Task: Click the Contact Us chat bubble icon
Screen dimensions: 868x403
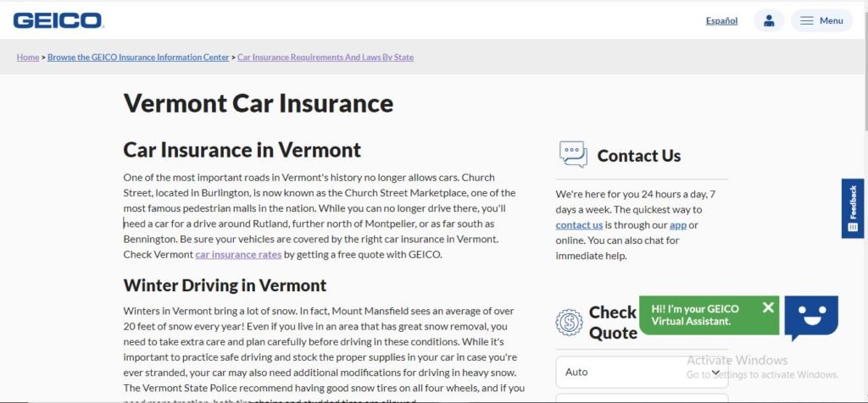Action: pyautogui.click(x=573, y=154)
